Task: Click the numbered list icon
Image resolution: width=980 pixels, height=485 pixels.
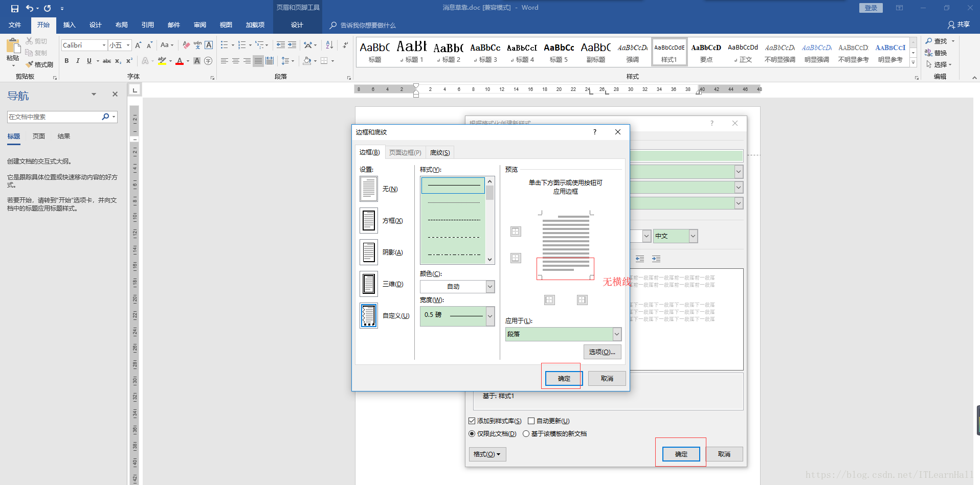Action: [x=242, y=45]
